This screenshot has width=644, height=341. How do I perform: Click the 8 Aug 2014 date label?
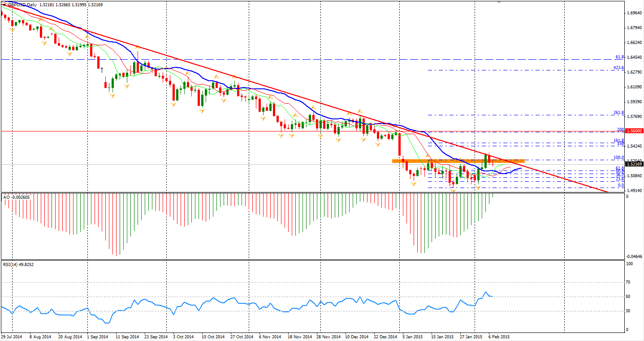pos(39,336)
